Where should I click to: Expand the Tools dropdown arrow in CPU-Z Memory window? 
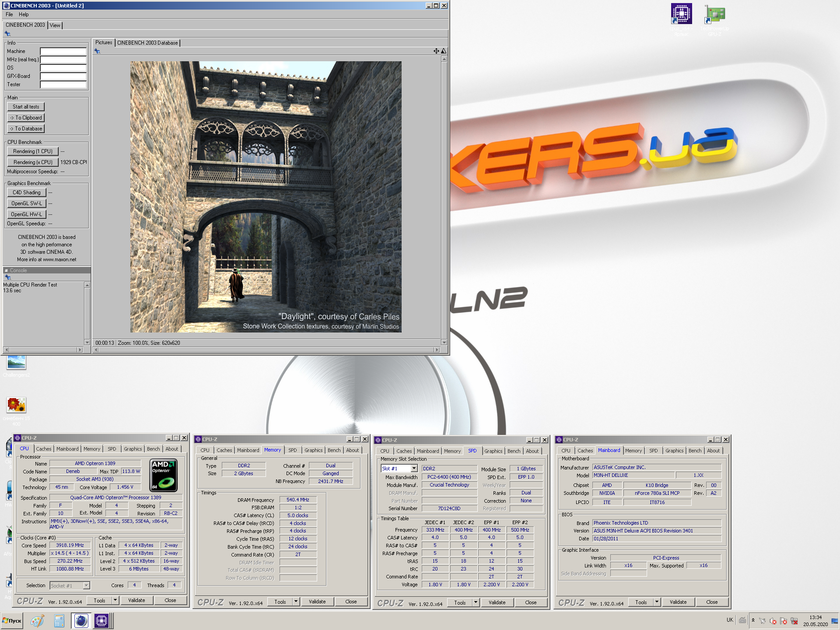(x=296, y=602)
